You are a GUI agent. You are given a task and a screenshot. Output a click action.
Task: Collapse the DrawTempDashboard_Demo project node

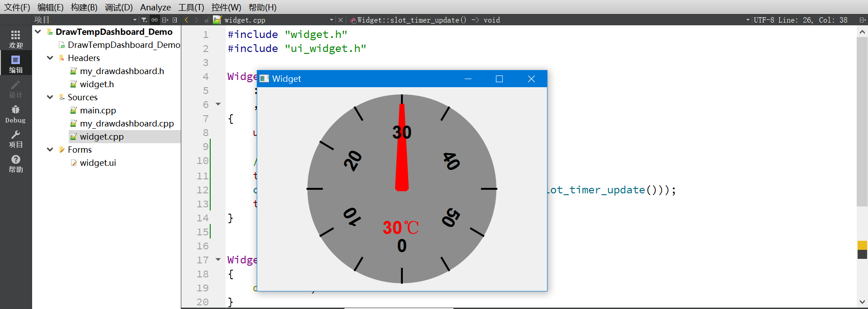click(x=38, y=32)
